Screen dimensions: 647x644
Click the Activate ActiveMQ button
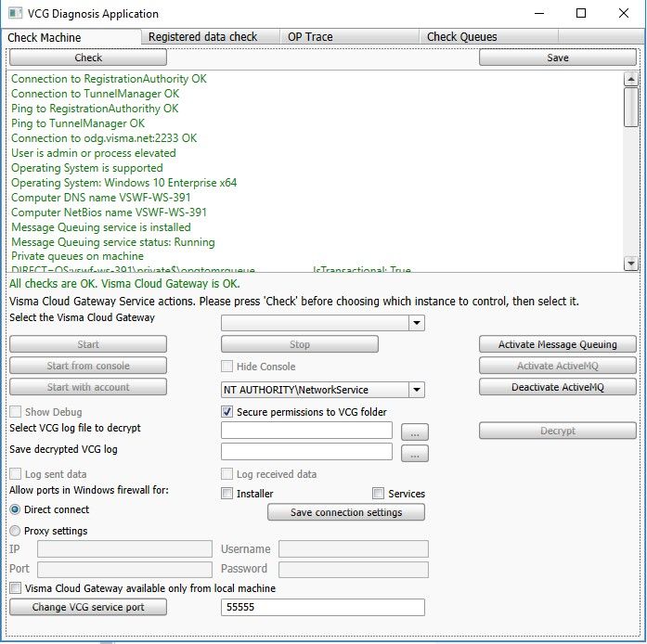[x=558, y=366]
